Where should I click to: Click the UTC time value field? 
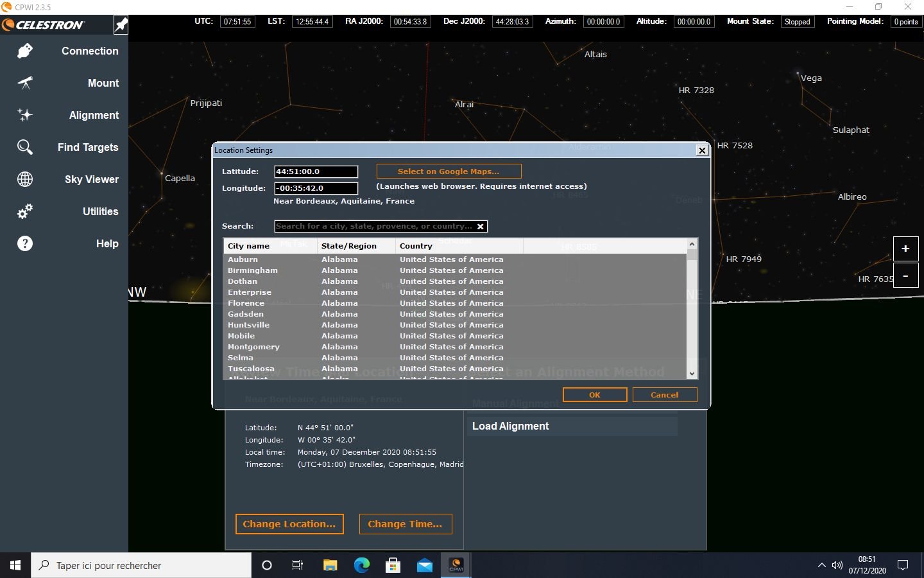tap(237, 22)
